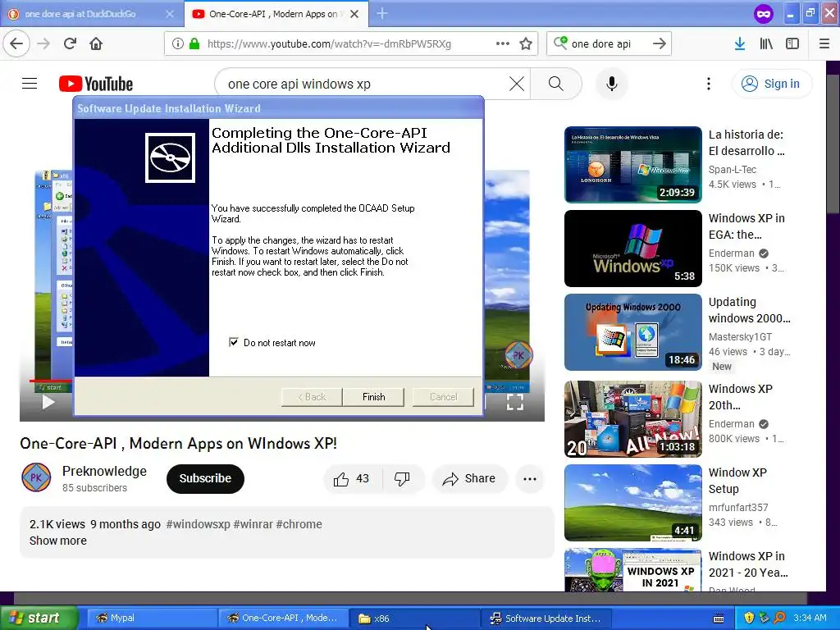
Task: Like the video with thumbs up
Action: click(351, 478)
